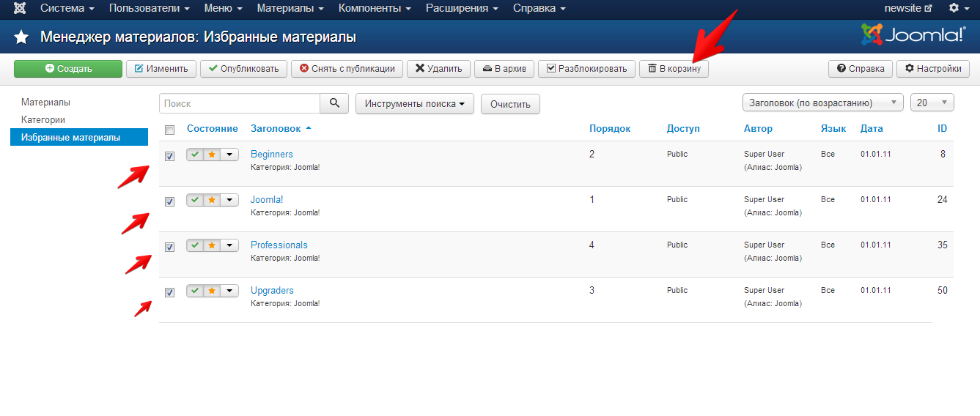The height and width of the screenshot is (416, 980).
Task: Select Избранные материалы in the sidebar
Action: click(x=79, y=137)
